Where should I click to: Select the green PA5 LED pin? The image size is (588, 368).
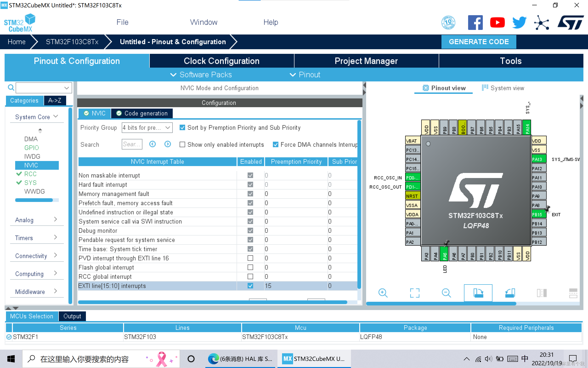pos(444,254)
